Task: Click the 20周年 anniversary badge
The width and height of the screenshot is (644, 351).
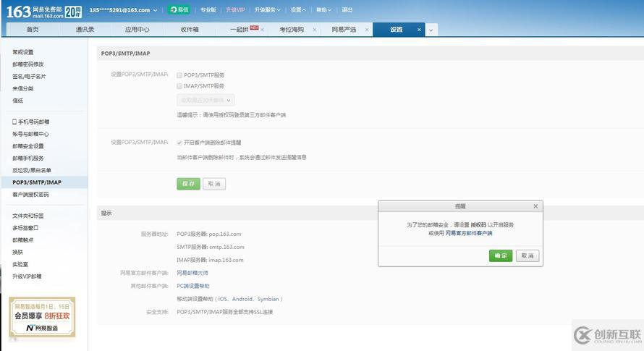Action: 74,12
